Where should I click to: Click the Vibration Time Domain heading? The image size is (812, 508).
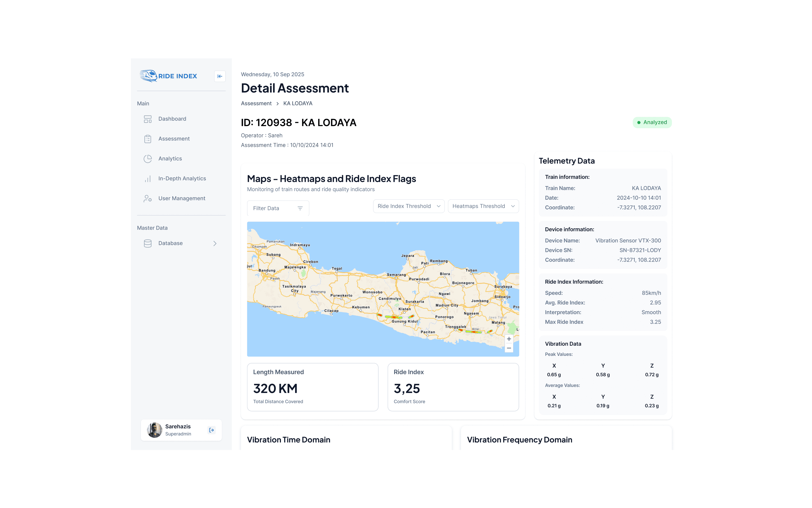289,440
